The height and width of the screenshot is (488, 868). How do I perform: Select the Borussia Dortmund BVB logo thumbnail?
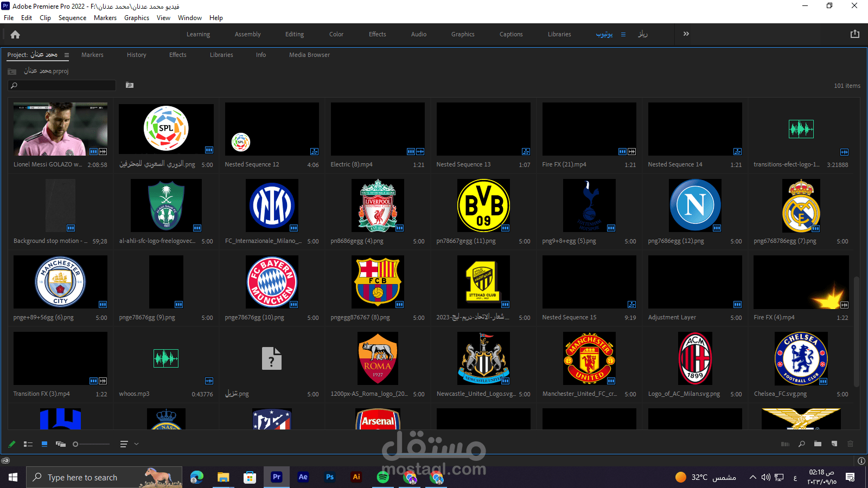pyautogui.click(x=484, y=206)
